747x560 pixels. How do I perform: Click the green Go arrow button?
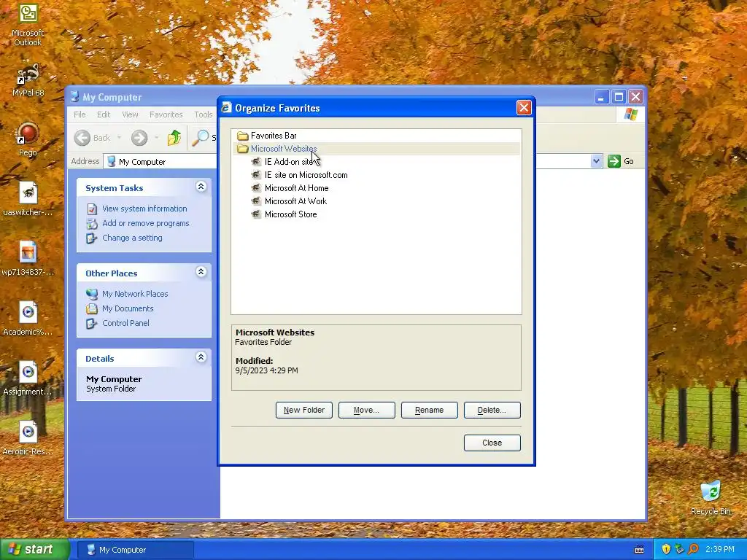coord(614,161)
